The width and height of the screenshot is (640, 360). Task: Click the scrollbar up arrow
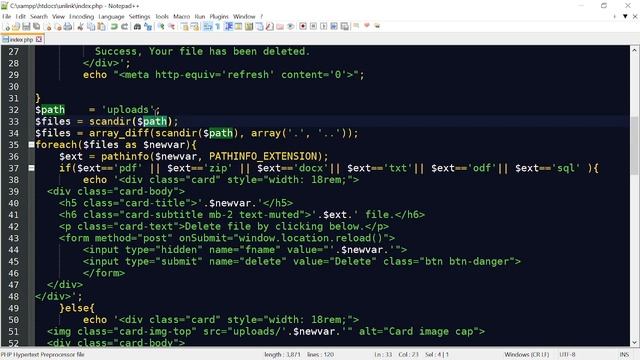coord(634,50)
